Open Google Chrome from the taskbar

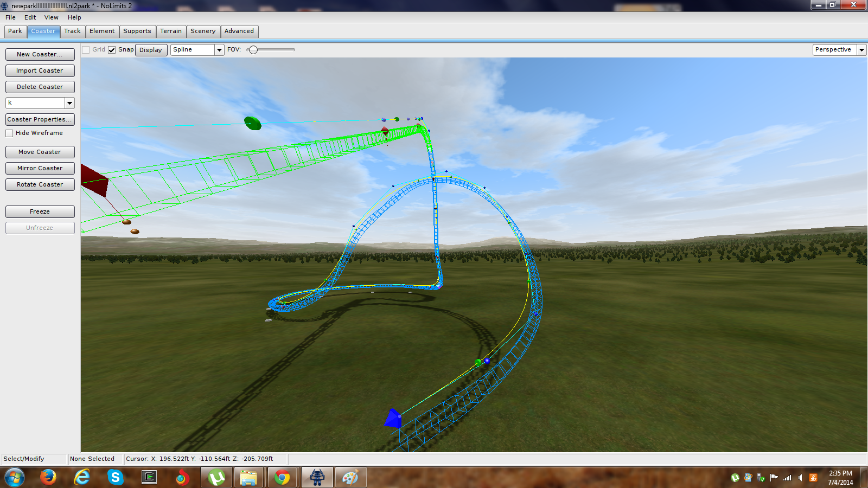[x=282, y=477]
